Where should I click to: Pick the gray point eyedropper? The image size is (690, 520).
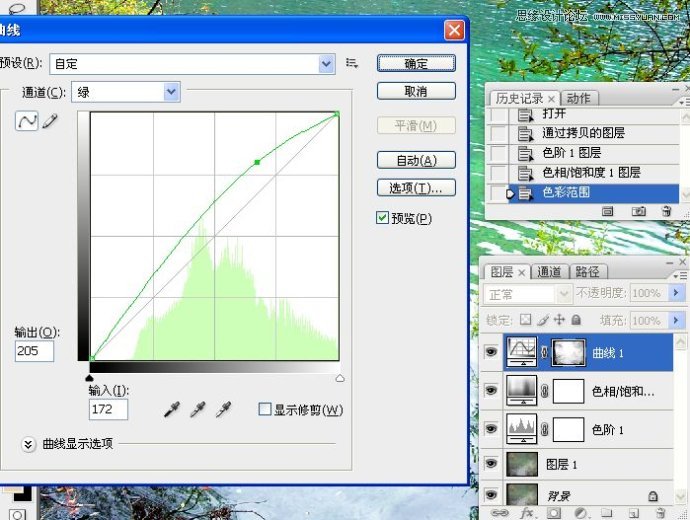(198, 409)
